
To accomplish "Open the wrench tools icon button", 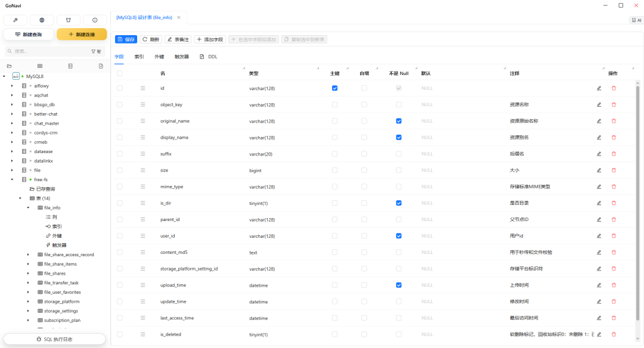I will [x=16, y=20].
